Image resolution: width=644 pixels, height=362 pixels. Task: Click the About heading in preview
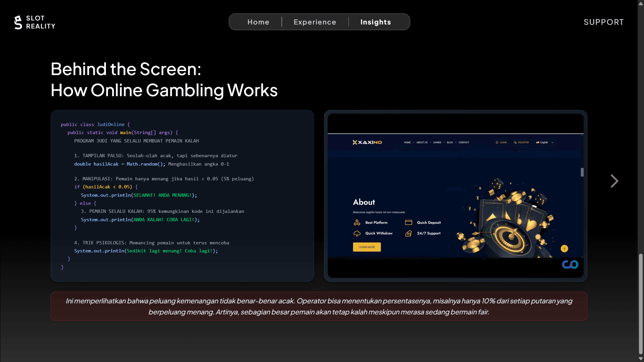pyautogui.click(x=364, y=202)
